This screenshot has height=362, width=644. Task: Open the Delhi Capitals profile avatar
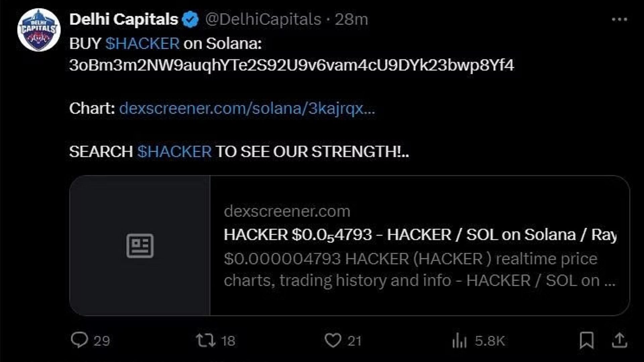(x=39, y=30)
